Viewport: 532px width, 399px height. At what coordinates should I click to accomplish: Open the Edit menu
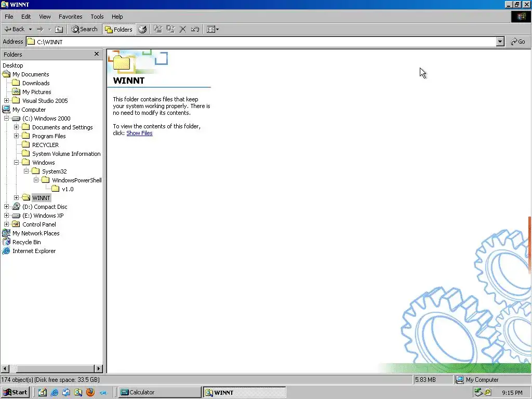[x=26, y=17]
